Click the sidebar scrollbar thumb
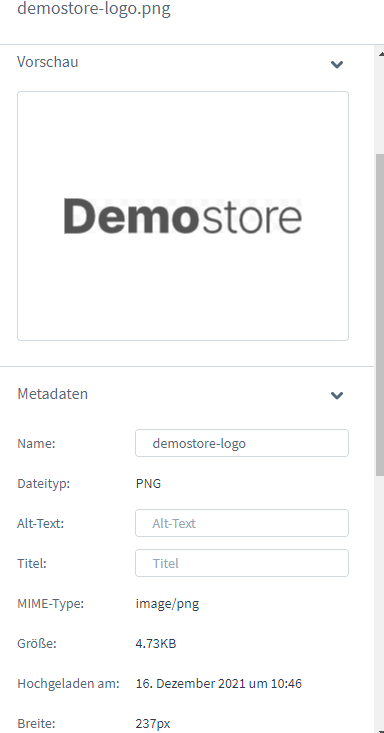Screen dimensions: 384x733 (380, 314)
